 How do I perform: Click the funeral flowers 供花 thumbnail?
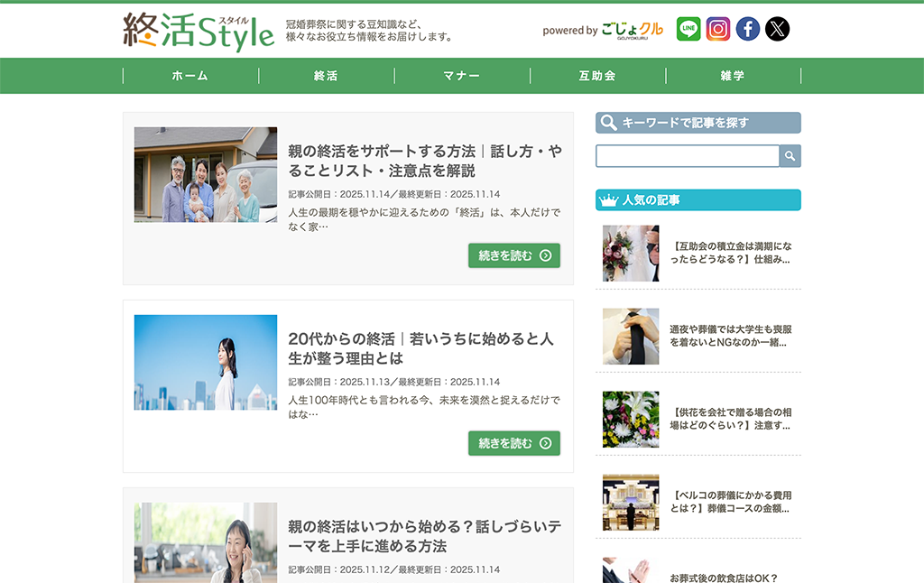[x=631, y=420]
